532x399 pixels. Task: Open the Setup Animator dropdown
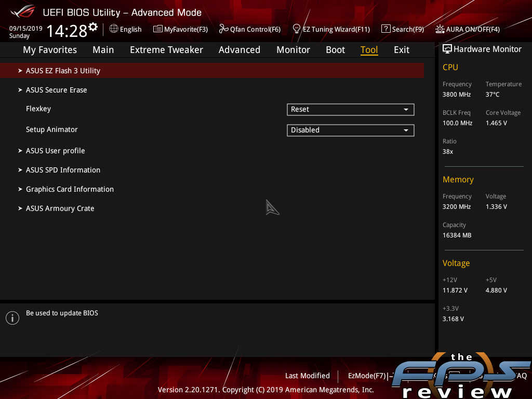pos(351,130)
